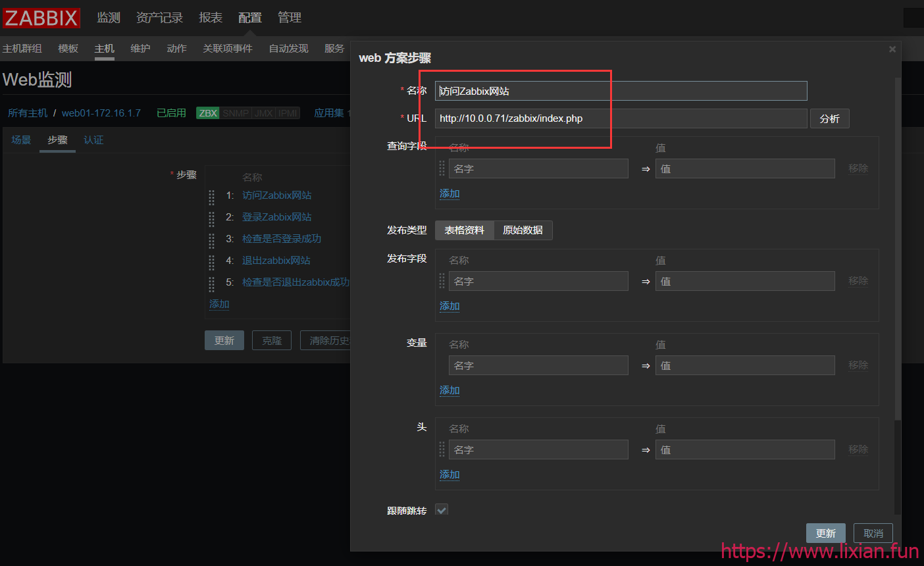Click 添加 under the steps list

pos(219,304)
